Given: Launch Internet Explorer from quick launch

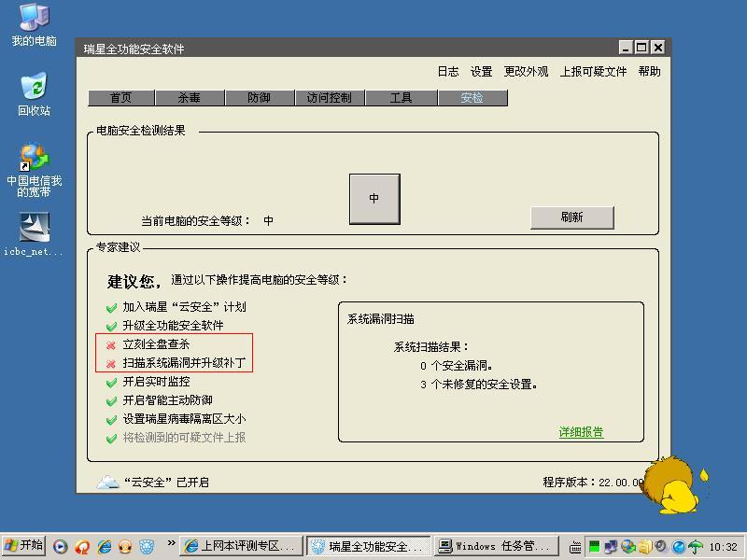Looking at the screenshot, I should click(105, 546).
